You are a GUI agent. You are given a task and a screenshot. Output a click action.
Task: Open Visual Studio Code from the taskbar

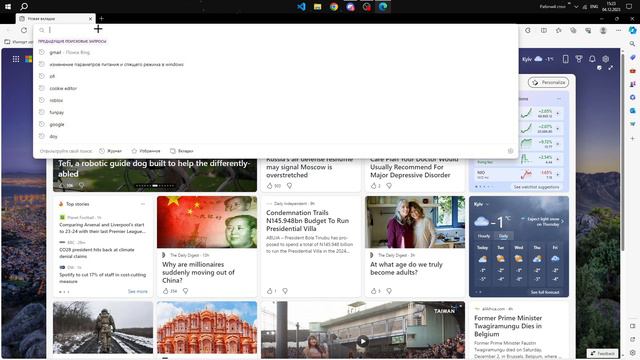(x=301, y=7)
